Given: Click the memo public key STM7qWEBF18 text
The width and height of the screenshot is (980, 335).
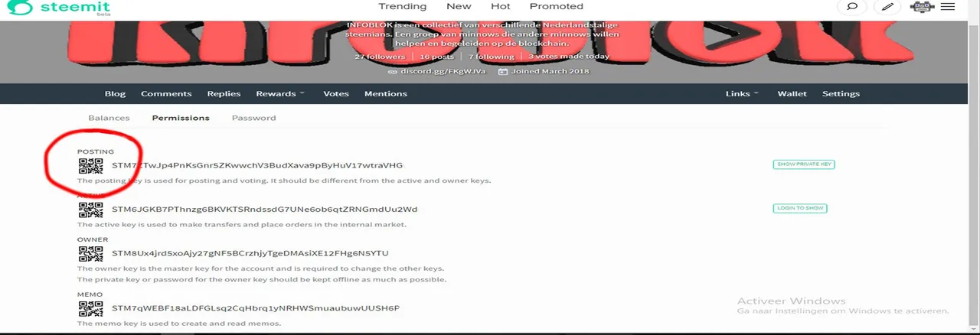Looking at the screenshot, I should pyautogui.click(x=256, y=308).
